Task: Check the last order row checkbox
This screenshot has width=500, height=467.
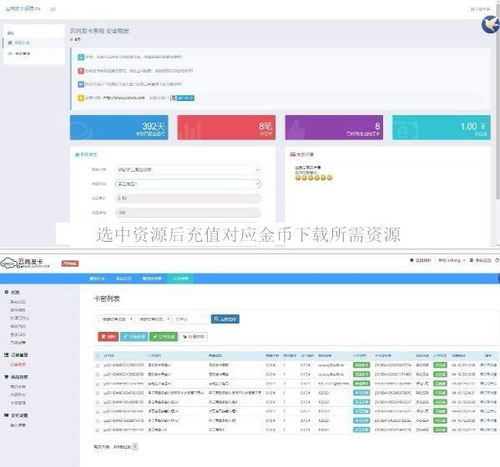Action: pos(98,430)
